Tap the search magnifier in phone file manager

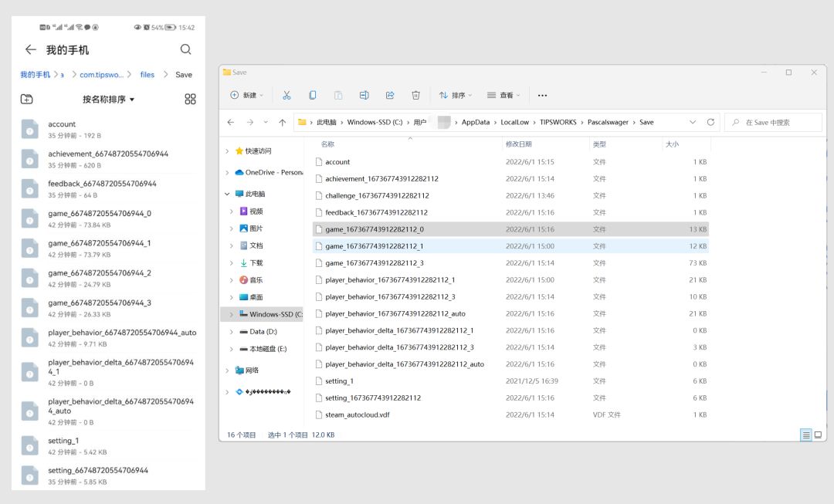point(185,49)
